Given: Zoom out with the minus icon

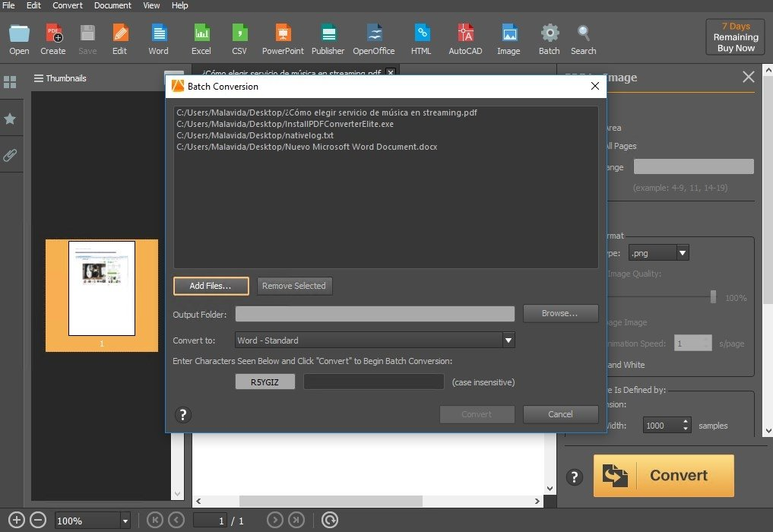Looking at the screenshot, I should click(x=38, y=520).
